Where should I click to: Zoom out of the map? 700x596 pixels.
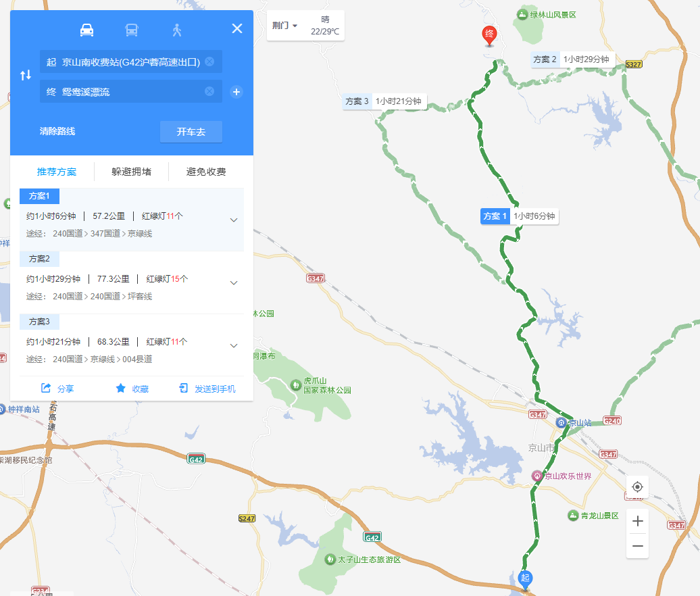pos(638,546)
